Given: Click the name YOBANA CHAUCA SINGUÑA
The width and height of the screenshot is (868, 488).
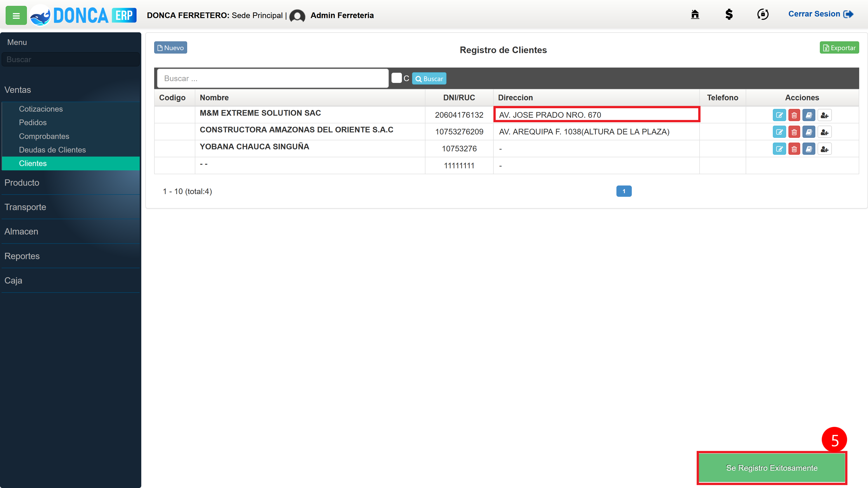Looking at the screenshot, I should (254, 147).
